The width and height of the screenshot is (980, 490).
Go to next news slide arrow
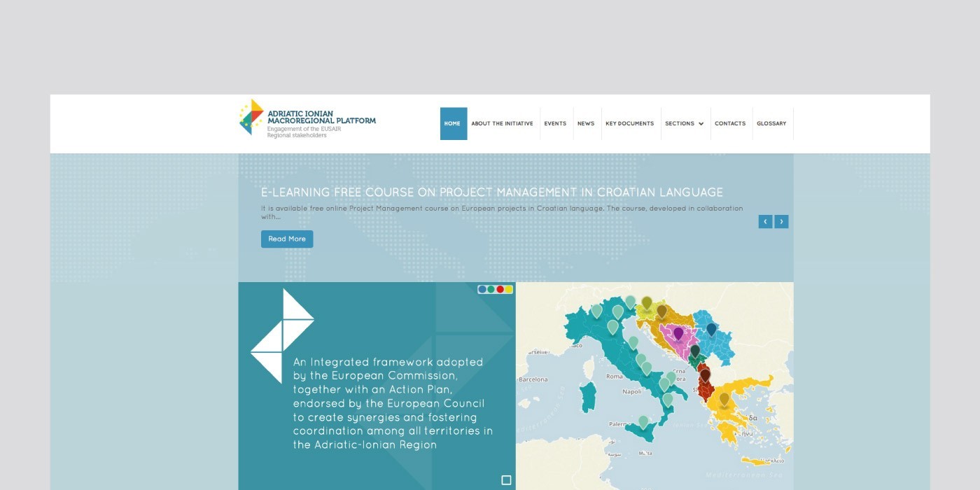coord(781,222)
